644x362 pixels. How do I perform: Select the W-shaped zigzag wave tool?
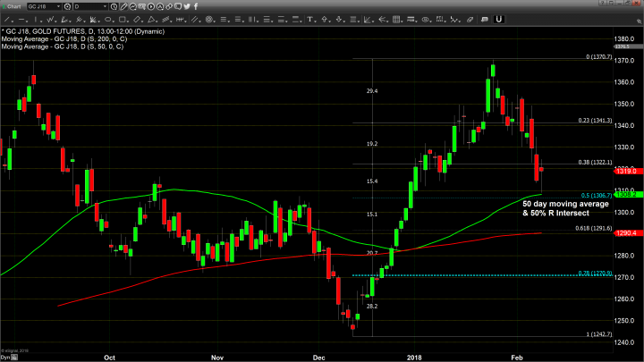[x=50, y=20]
